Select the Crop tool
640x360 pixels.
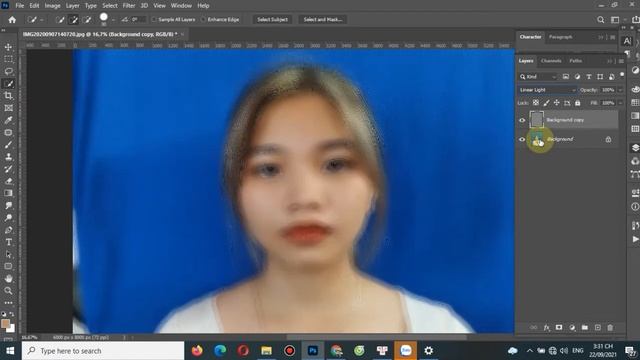point(8,96)
